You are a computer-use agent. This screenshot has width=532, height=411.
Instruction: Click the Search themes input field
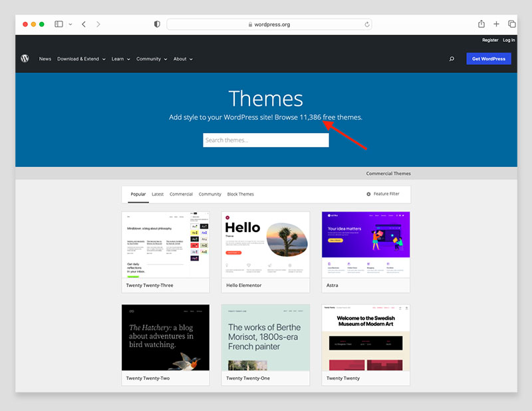[265, 140]
